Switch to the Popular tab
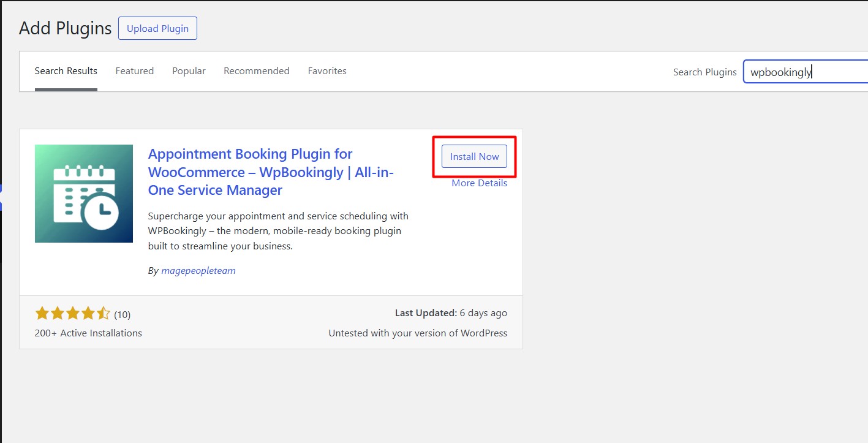This screenshot has width=868, height=443. tap(189, 71)
